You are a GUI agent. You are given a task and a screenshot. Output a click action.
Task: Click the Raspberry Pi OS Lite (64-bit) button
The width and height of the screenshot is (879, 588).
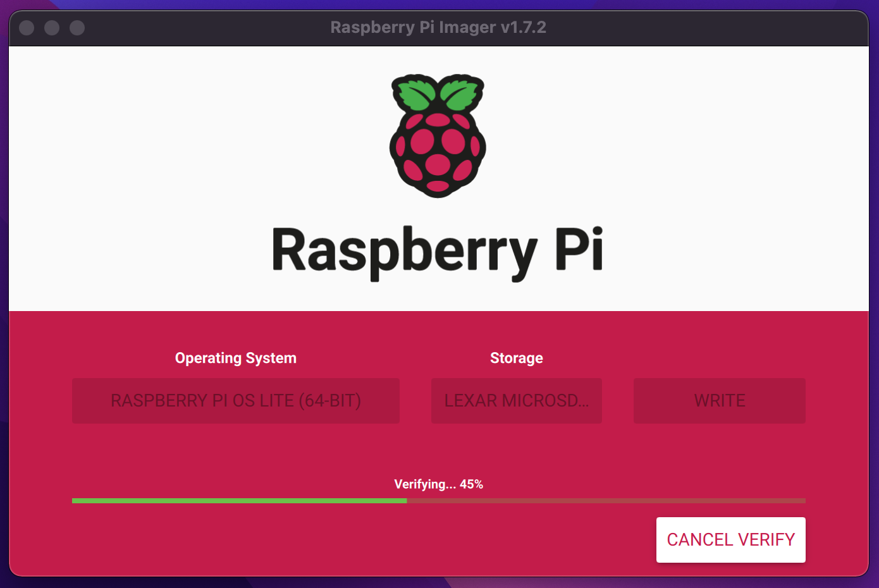click(x=236, y=401)
